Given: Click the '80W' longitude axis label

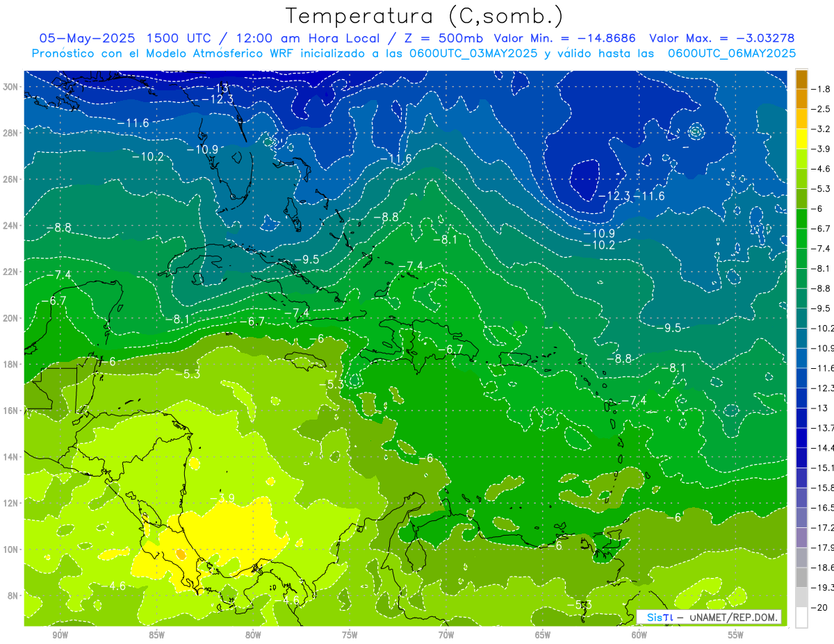Looking at the screenshot, I should point(253,635).
